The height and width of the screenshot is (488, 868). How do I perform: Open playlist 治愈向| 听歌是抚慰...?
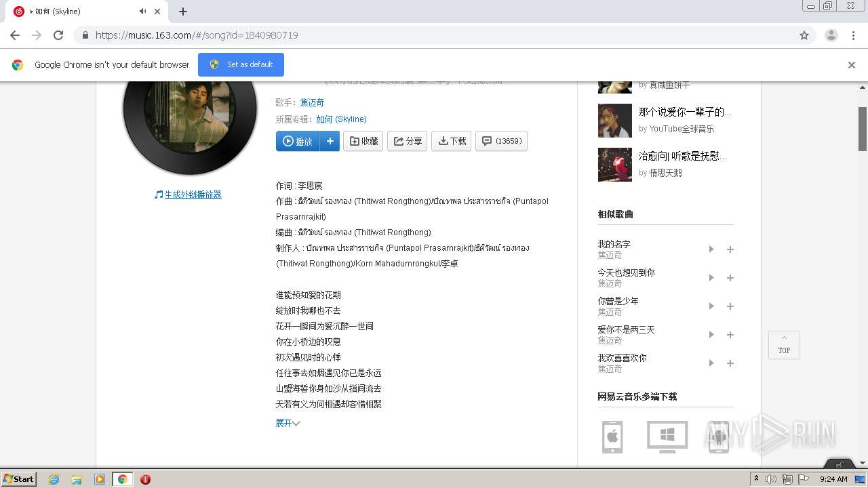coord(682,156)
